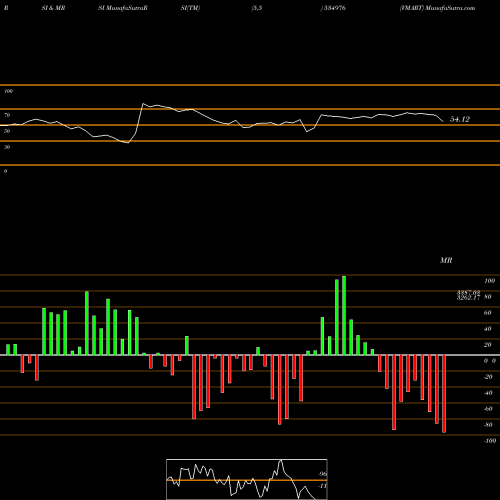The height and width of the screenshot is (500, 500).
Task: Open the mini overview chart thumbnail
Action: pyautogui.click(x=247, y=479)
